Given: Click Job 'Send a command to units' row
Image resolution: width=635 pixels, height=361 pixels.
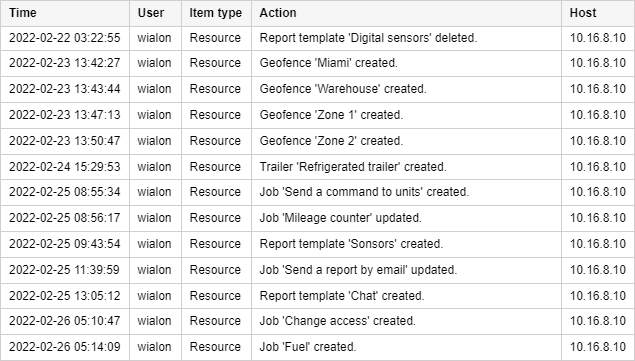Looking at the screenshot, I should 318,192.
